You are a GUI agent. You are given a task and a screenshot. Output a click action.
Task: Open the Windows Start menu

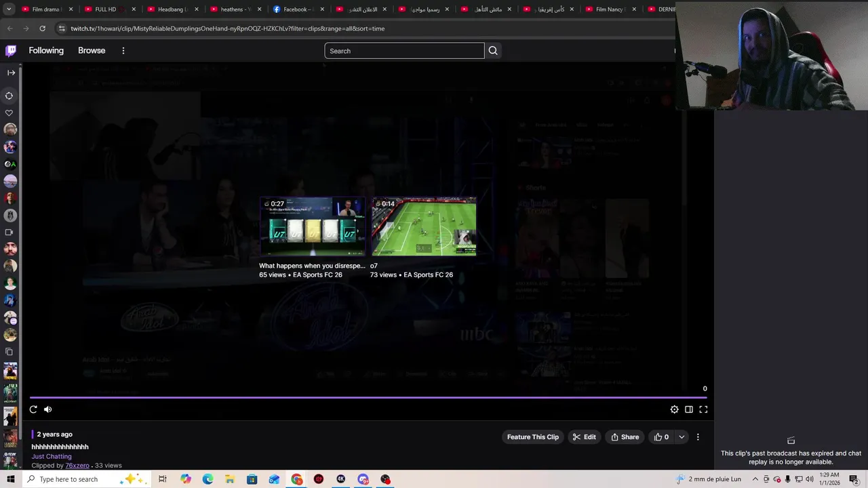point(11,479)
